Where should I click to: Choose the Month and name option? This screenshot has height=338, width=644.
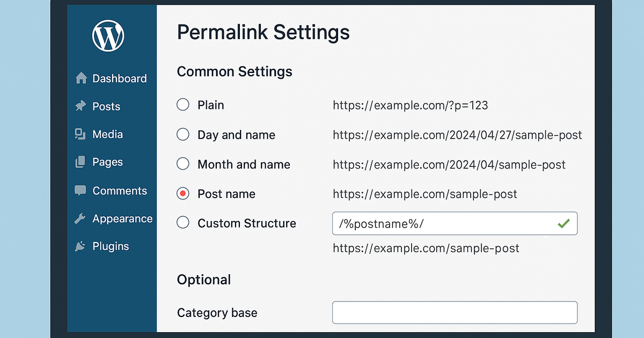tap(182, 164)
